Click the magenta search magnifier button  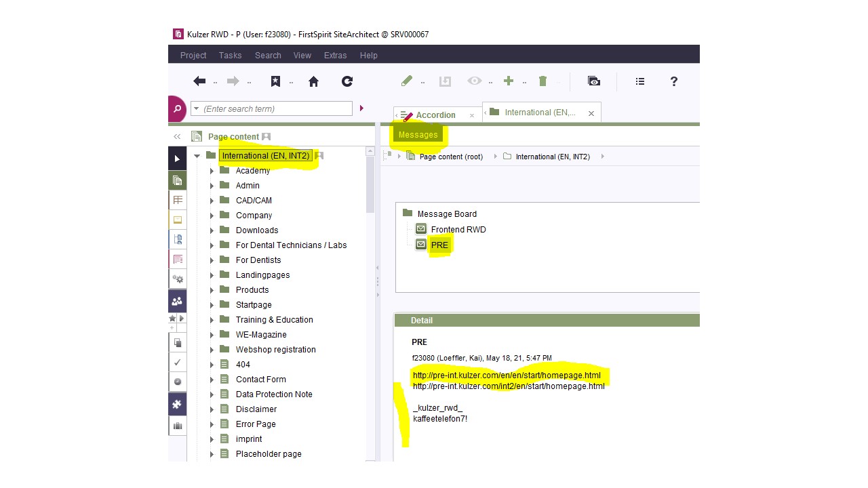click(177, 108)
